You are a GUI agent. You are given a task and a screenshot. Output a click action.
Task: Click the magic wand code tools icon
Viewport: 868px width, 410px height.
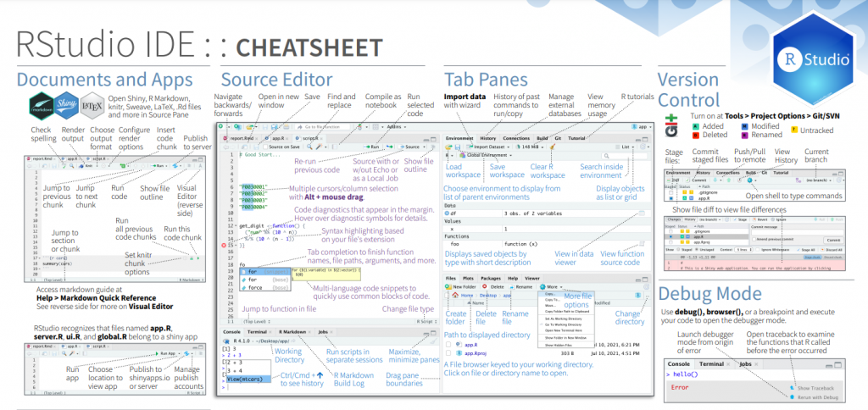coord(319,147)
